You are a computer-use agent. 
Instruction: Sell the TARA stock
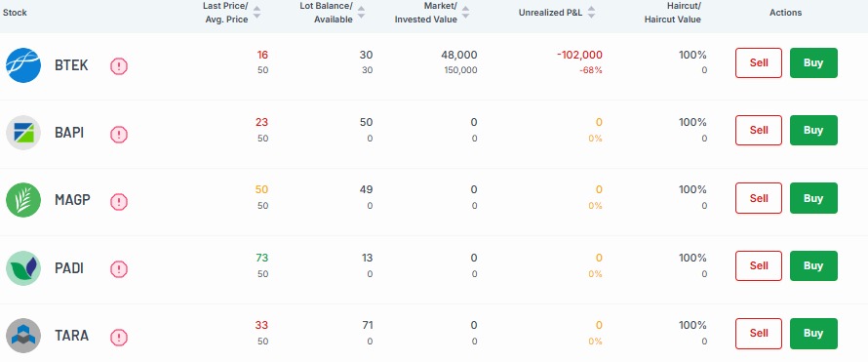point(759,334)
